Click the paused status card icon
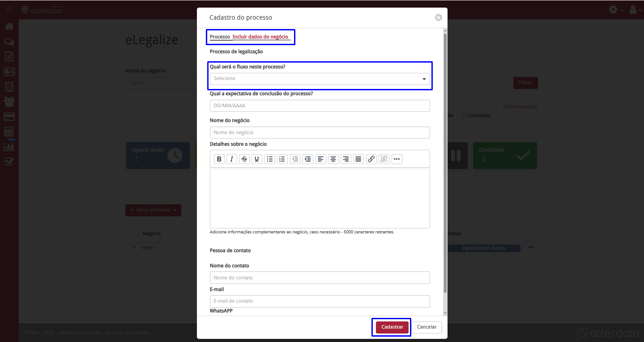This screenshot has width=644, height=342. coord(456,156)
